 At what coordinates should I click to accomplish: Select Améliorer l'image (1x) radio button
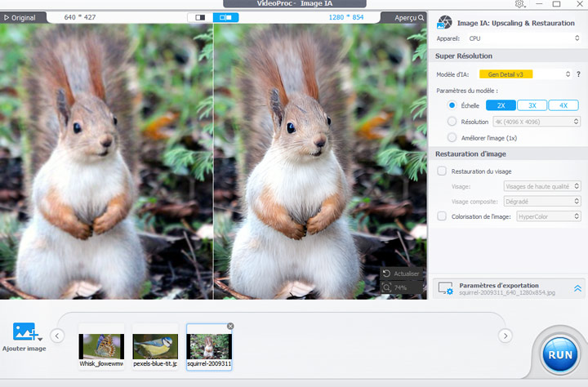coord(452,138)
